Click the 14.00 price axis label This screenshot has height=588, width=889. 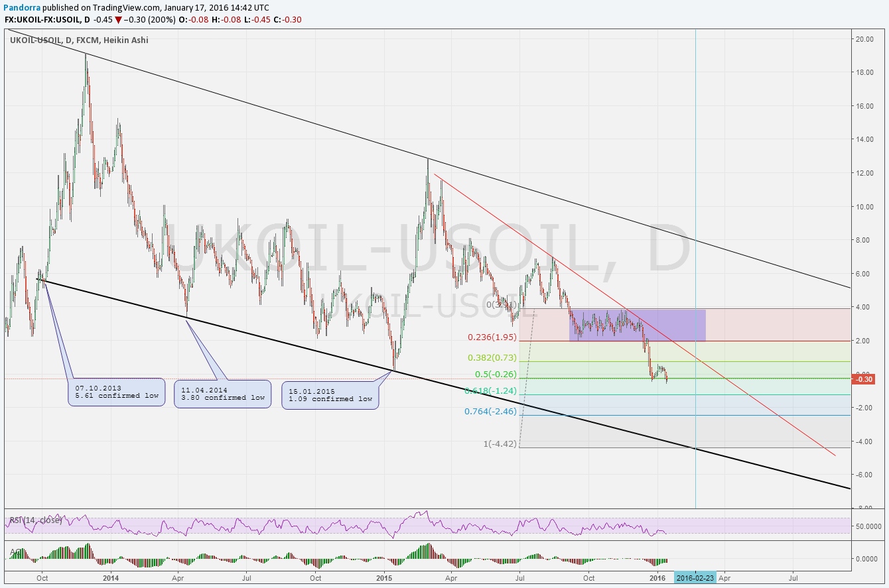coord(864,139)
